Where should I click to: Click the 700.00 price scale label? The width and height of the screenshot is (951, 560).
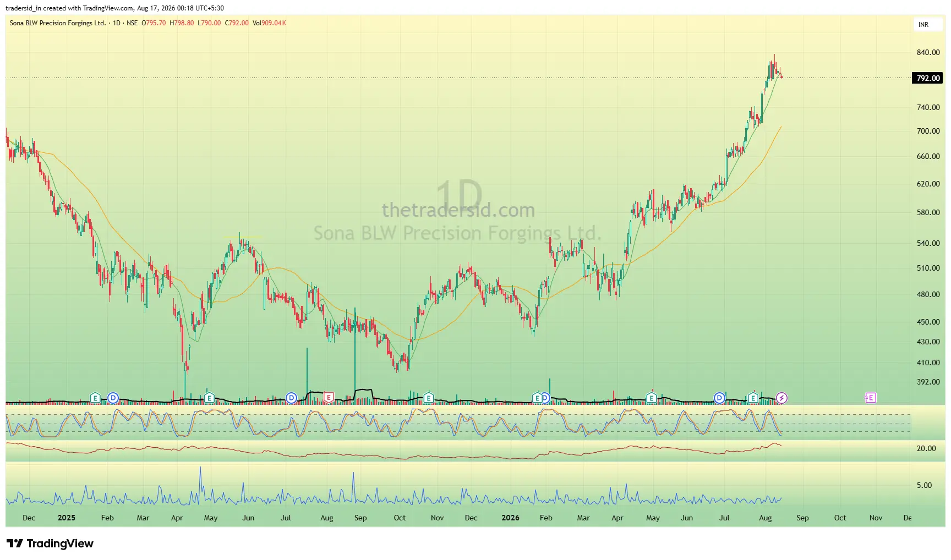pos(928,131)
